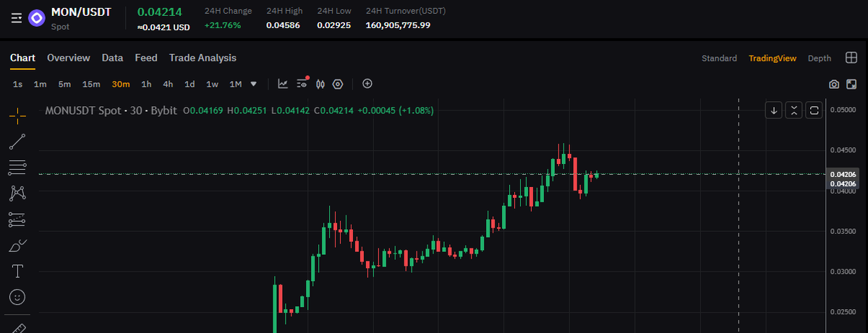Image resolution: width=868 pixels, height=333 pixels.
Task: Open the Feed tab
Action: [x=146, y=58]
